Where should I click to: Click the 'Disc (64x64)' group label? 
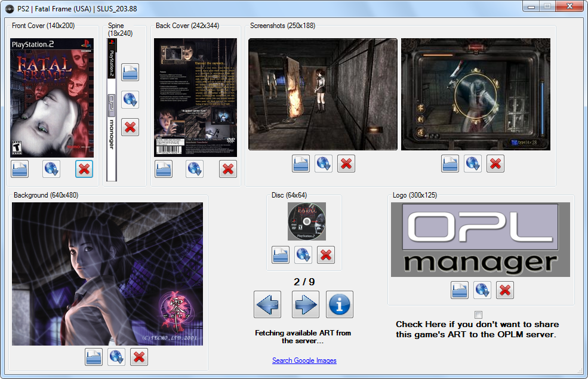(289, 195)
